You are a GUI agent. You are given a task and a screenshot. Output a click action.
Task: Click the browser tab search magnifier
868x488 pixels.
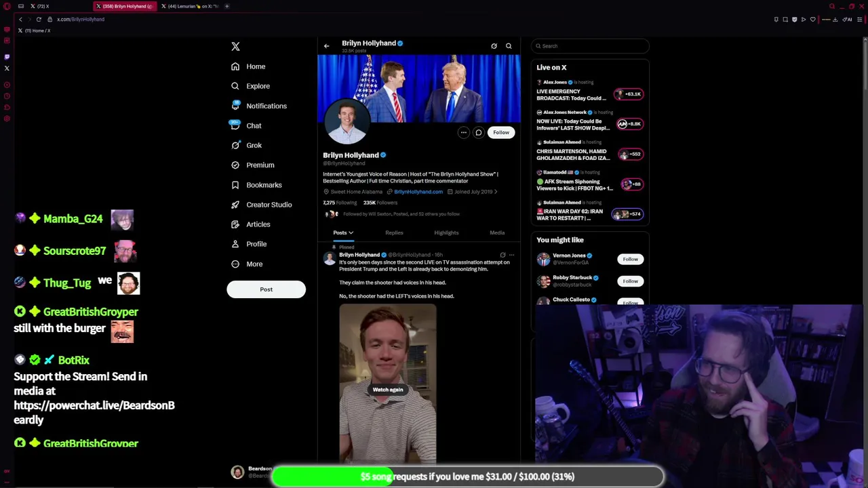point(832,6)
